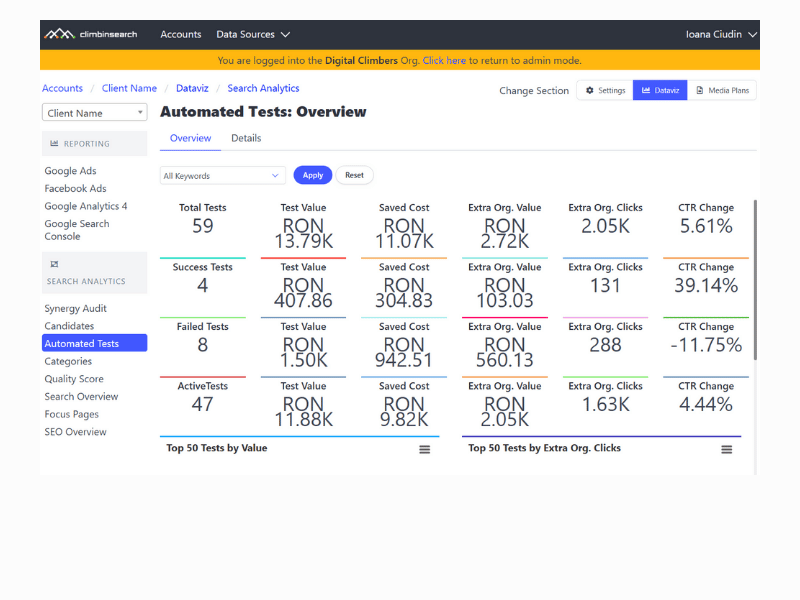Select the Dataviz chart icon
The image size is (800, 600).
[660, 90]
